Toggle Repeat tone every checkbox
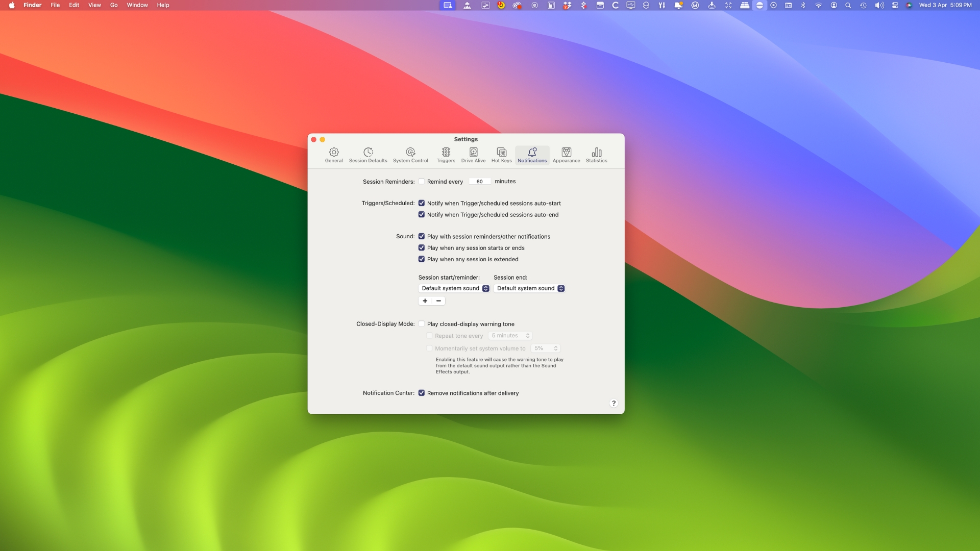The height and width of the screenshot is (551, 980). click(429, 336)
